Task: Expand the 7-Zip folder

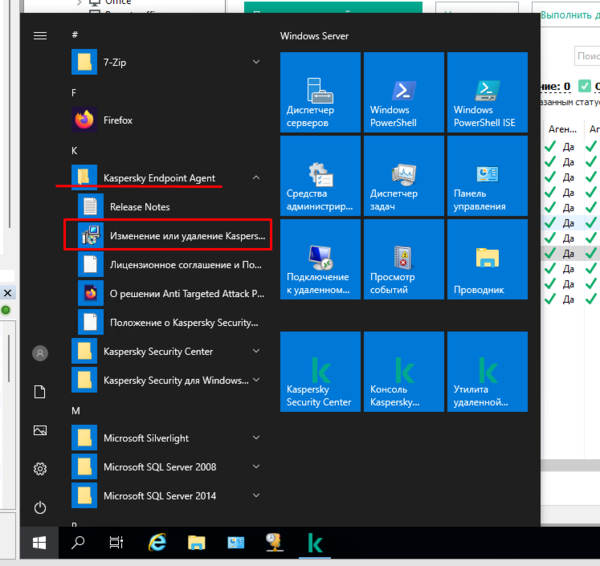Action: [x=257, y=62]
